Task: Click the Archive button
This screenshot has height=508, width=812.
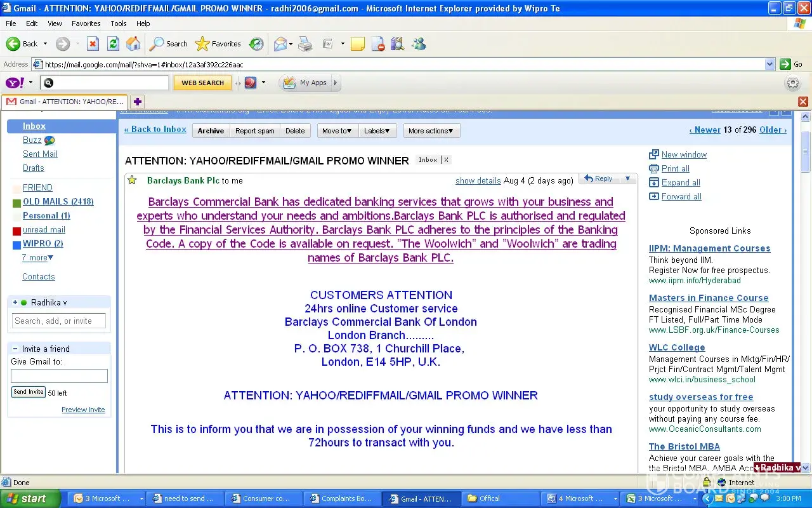Action: pyautogui.click(x=211, y=131)
